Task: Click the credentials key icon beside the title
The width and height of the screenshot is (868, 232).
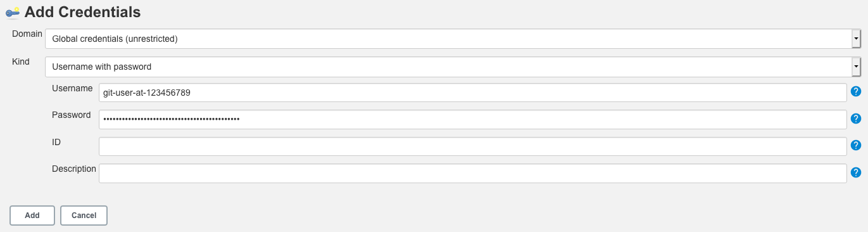Action: tap(13, 12)
